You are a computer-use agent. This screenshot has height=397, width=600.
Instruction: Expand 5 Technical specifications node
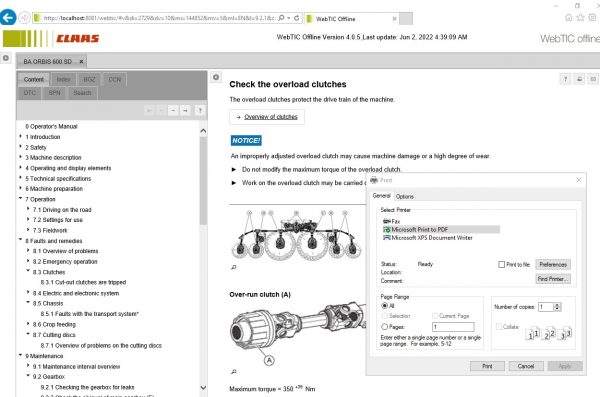pyautogui.click(x=21, y=178)
